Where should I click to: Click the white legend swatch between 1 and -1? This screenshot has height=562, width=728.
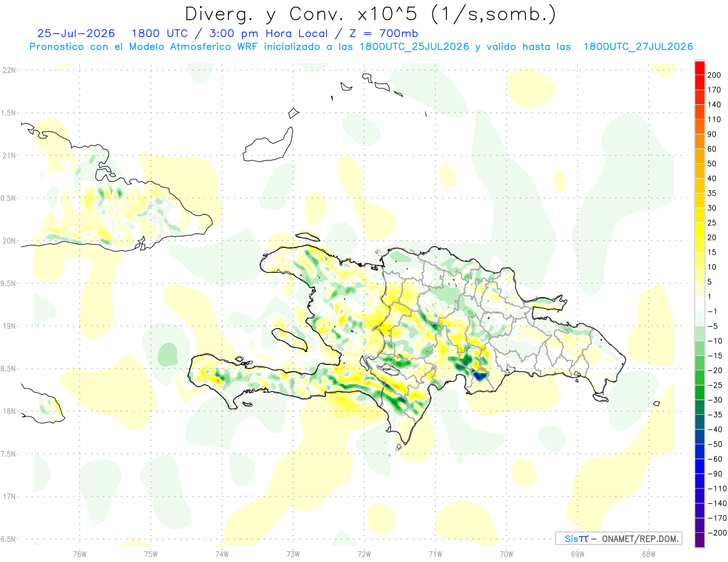coord(699,304)
